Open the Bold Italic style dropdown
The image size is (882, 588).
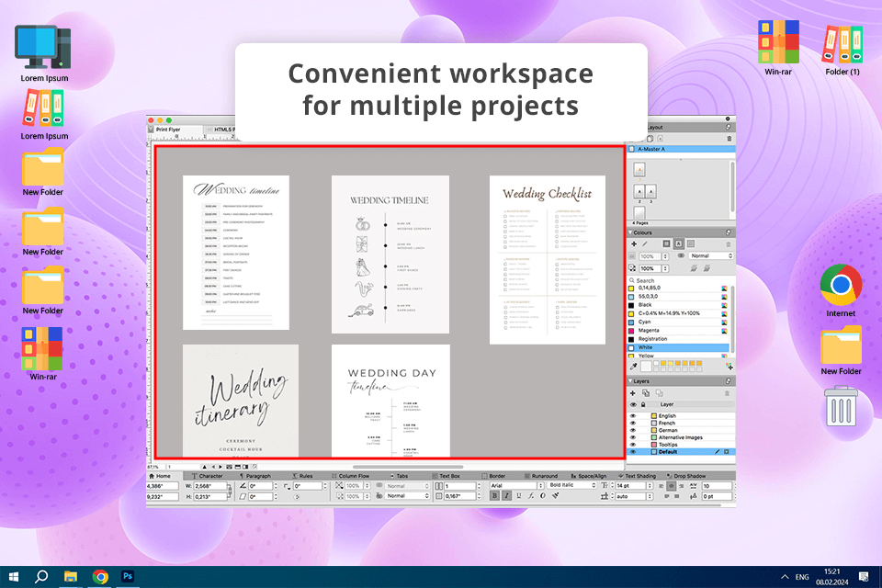571,485
